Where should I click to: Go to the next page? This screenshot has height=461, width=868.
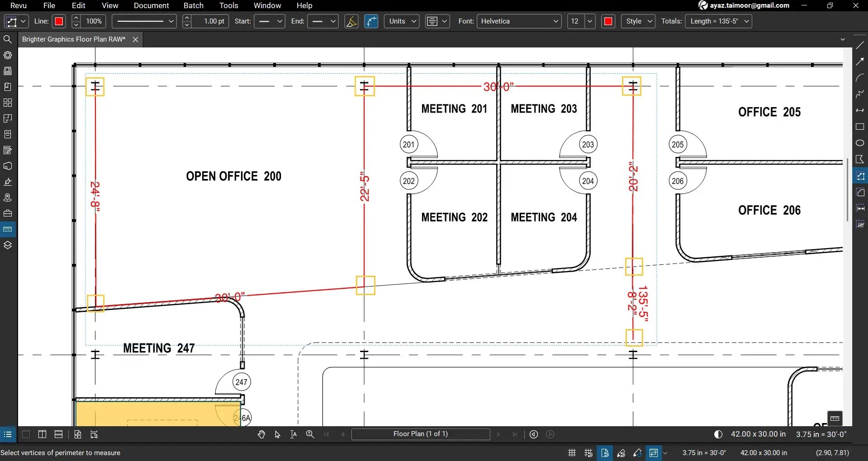pos(498,434)
